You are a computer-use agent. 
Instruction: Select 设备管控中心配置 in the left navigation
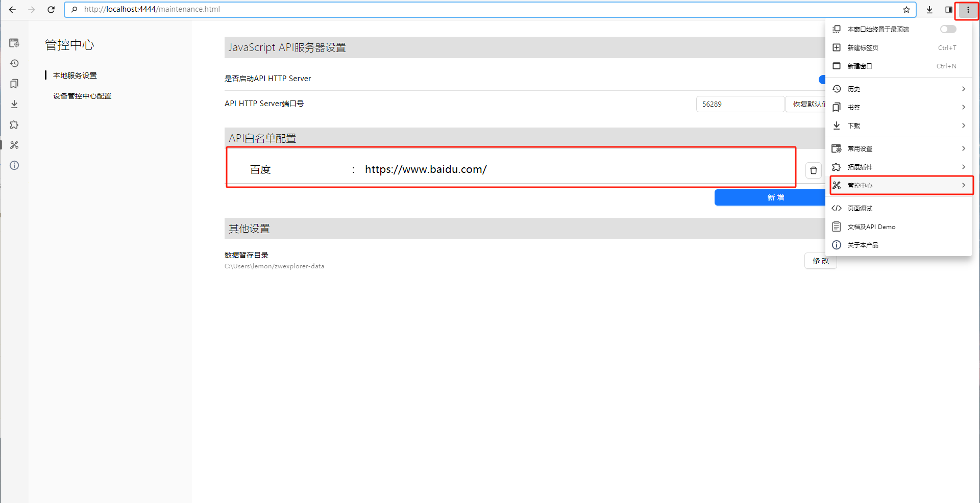[x=82, y=96]
